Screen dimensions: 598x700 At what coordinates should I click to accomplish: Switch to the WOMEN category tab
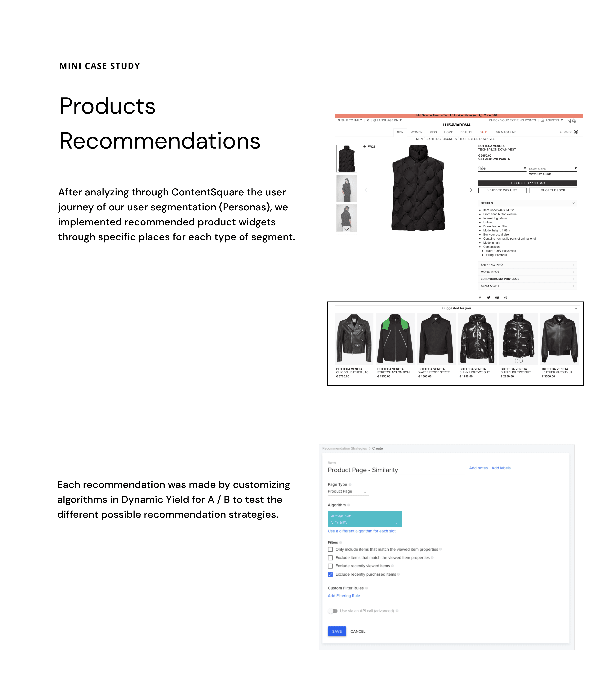417,132
